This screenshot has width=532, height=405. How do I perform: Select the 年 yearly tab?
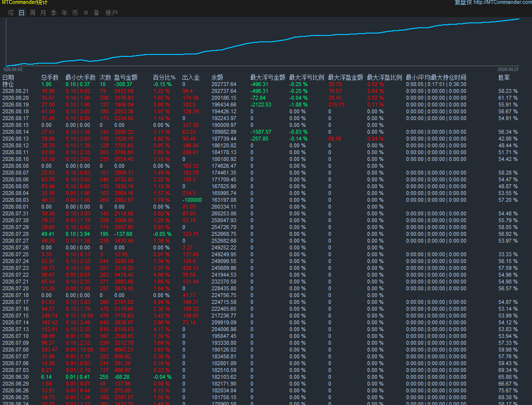65,13
